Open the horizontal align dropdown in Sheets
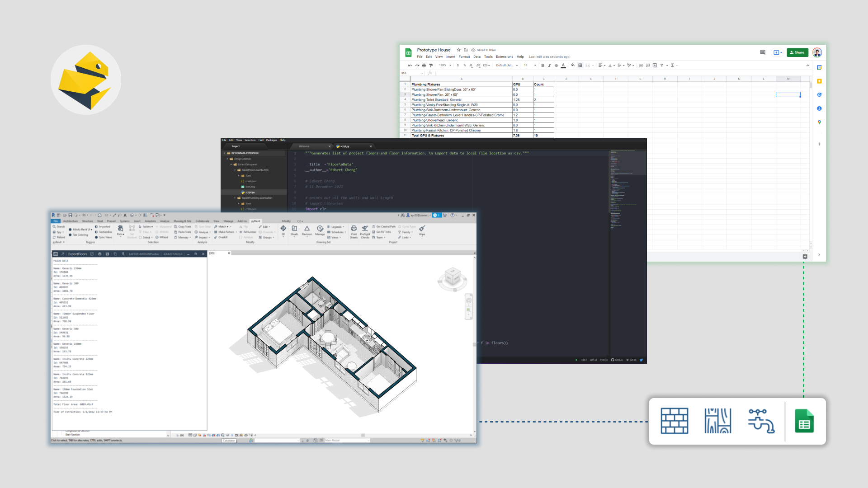This screenshot has height=488, width=868. (x=602, y=66)
